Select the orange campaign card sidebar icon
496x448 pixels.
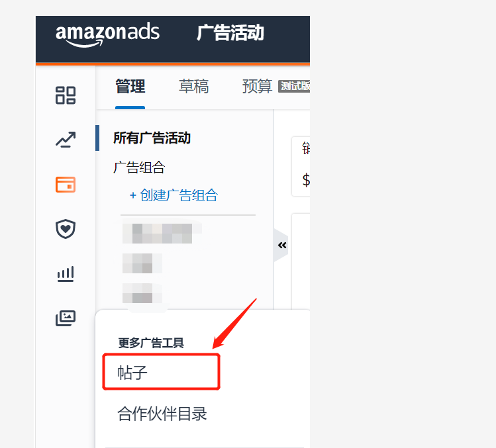(66, 185)
